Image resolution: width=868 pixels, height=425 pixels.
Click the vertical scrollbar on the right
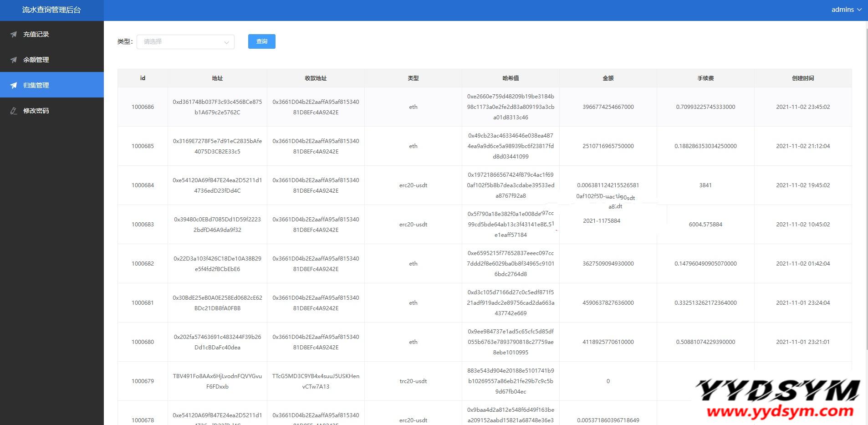(866, 182)
